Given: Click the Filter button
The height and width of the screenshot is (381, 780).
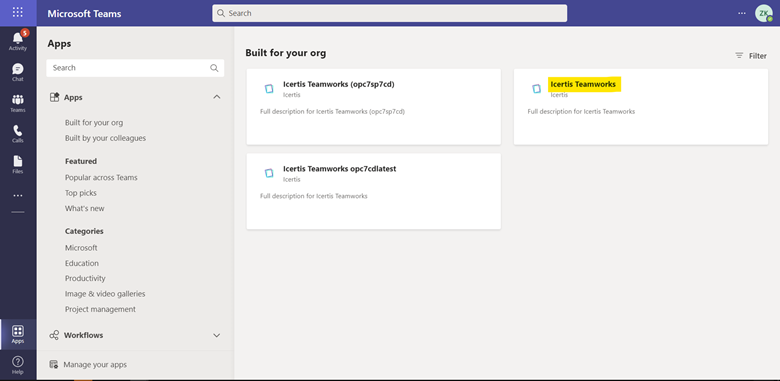Looking at the screenshot, I should pyautogui.click(x=751, y=56).
